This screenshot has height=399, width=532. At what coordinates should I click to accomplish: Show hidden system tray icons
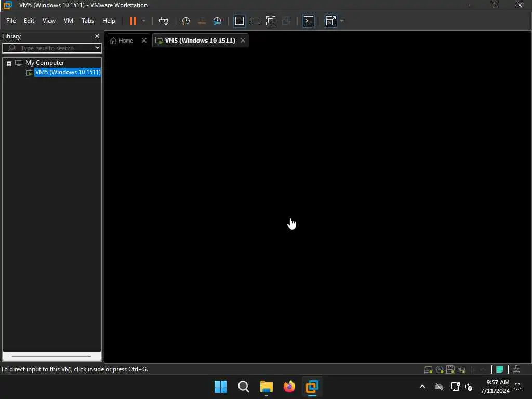[422, 387]
